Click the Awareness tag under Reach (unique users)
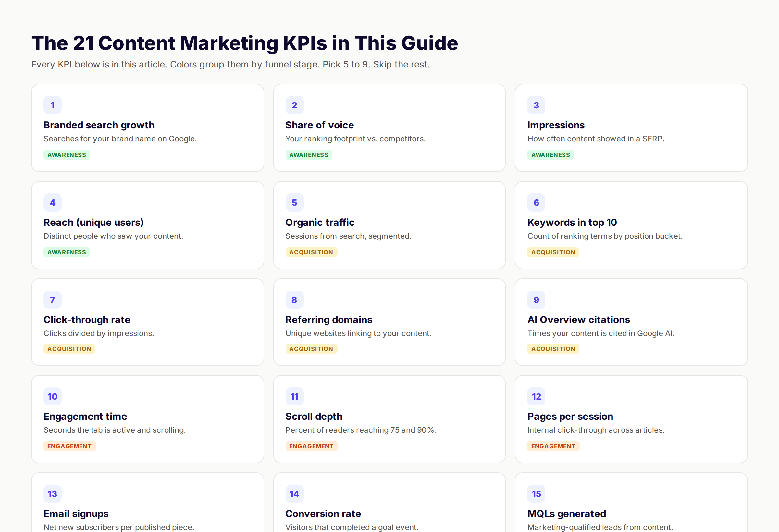 point(67,252)
